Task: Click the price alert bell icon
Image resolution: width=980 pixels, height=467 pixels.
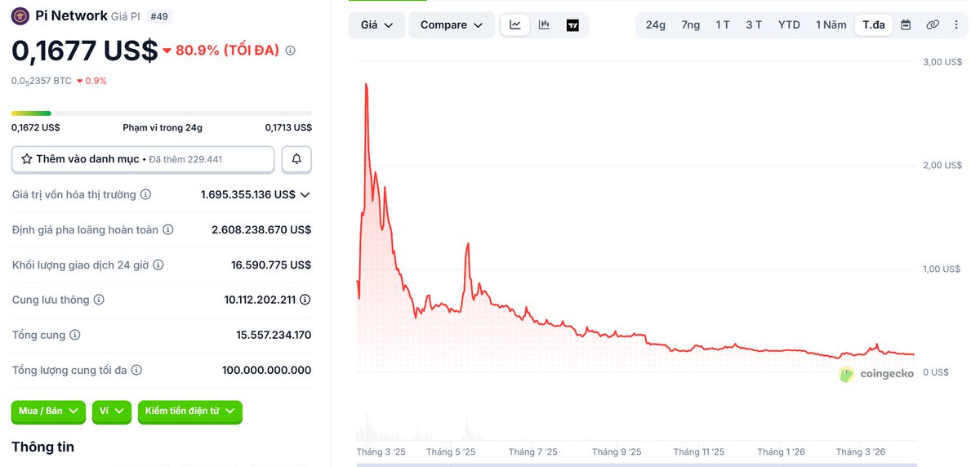Action: [x=296, y=159]
